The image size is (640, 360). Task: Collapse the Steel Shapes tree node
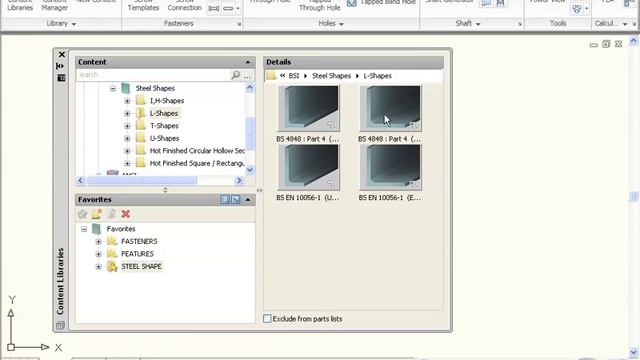[x=113, y=88]
